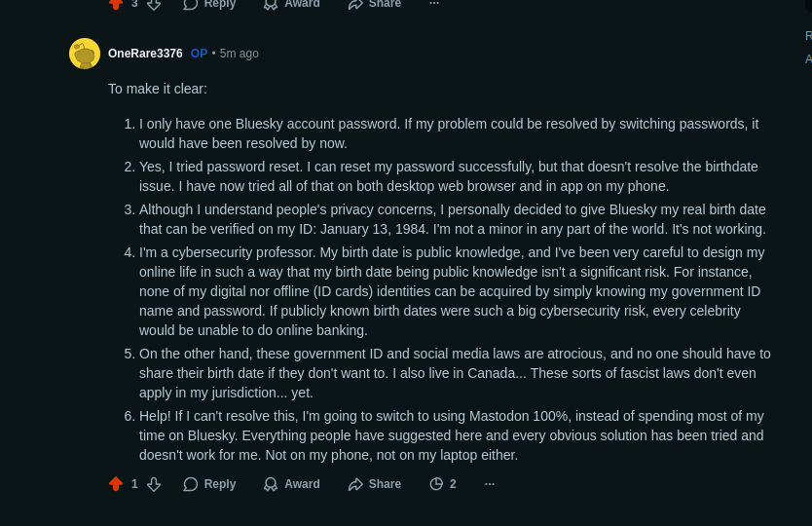Image resolution: width=812 pixels, height=526 pixels.
Task: Downvote the partially visible comment at top
Action: (154, 4)
